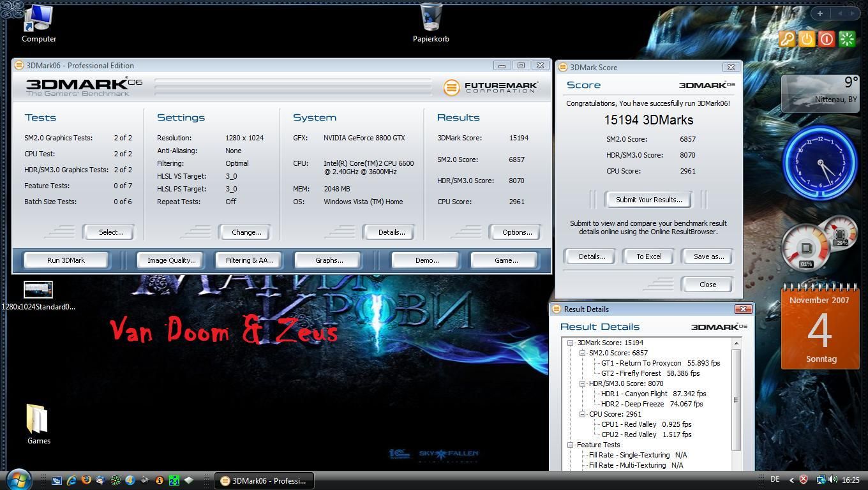Collapse the SM2.0 Score: 6857 node
Image resolution: width=868 pixels, height=490 pixels.
582,353
